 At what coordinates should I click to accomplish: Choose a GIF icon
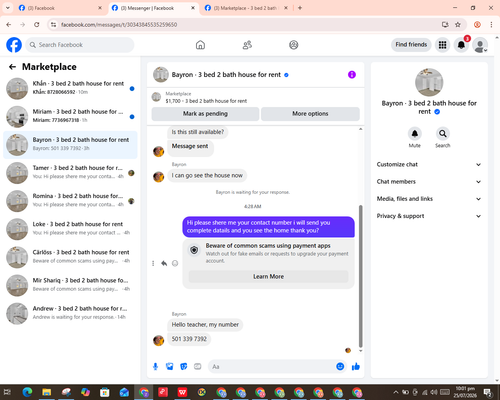click(198, 367)
